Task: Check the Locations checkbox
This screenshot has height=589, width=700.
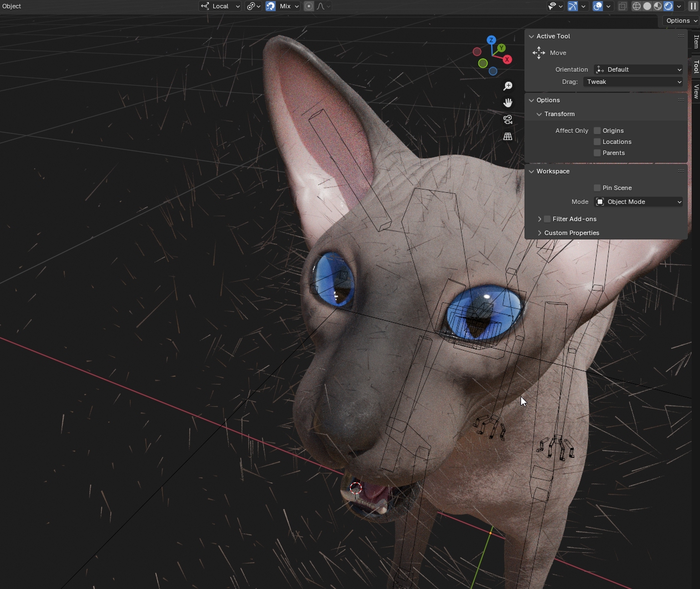Action: (597, 142)
